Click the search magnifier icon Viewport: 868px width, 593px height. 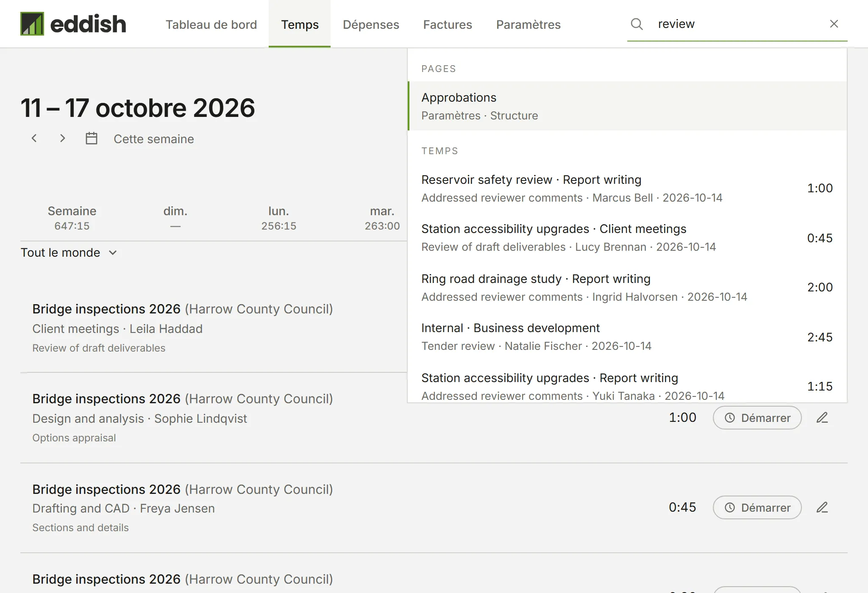637,24
